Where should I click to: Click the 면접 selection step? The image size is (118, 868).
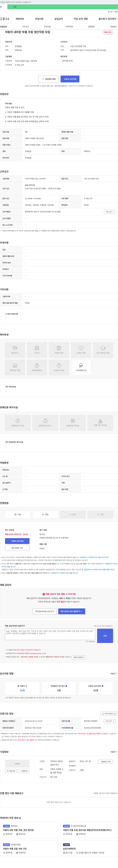[x=45, y=514]
